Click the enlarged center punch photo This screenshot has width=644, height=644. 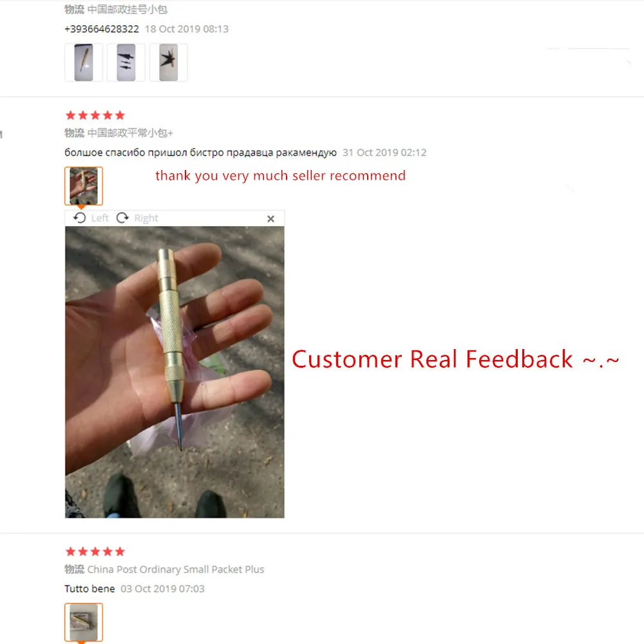(x=175, y=372)
